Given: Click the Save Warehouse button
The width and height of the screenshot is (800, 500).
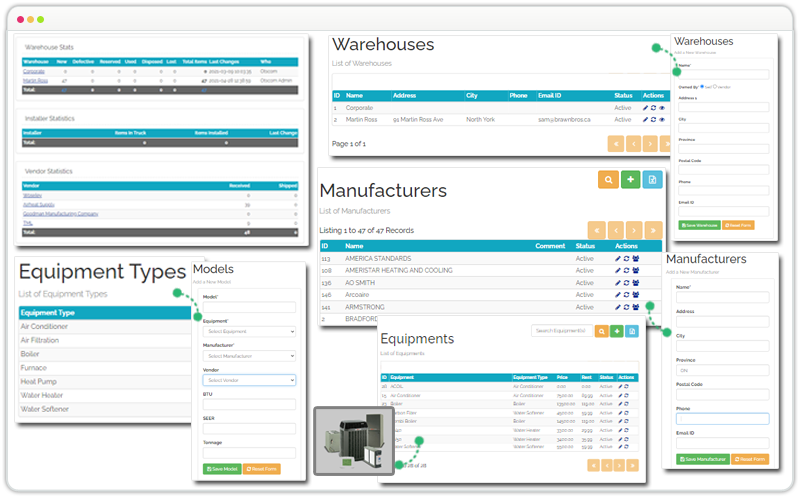Looking at the screenshot, I should tap(699, 225).
